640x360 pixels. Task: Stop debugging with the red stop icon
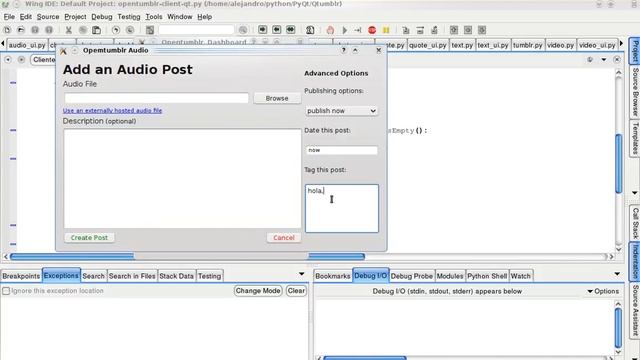pos(372,30)
